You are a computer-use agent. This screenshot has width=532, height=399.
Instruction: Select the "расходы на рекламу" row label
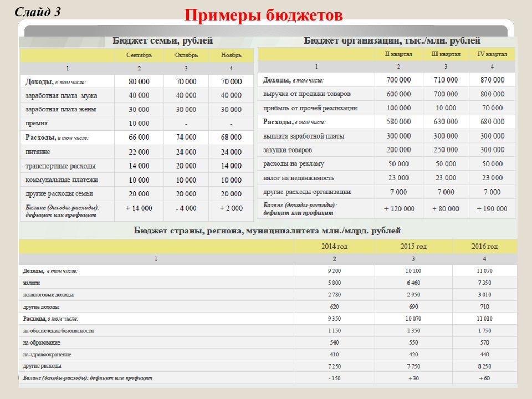294,164
